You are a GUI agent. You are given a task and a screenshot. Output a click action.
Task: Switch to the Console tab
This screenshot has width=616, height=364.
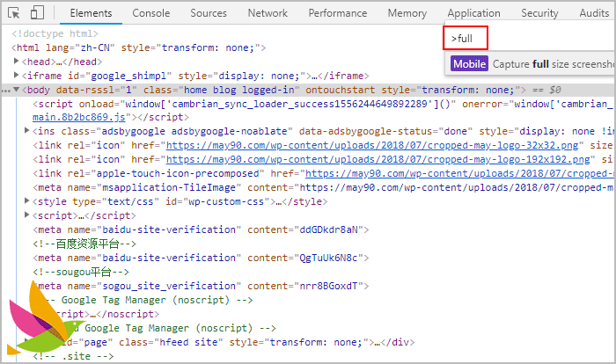(x=150, y=13)
